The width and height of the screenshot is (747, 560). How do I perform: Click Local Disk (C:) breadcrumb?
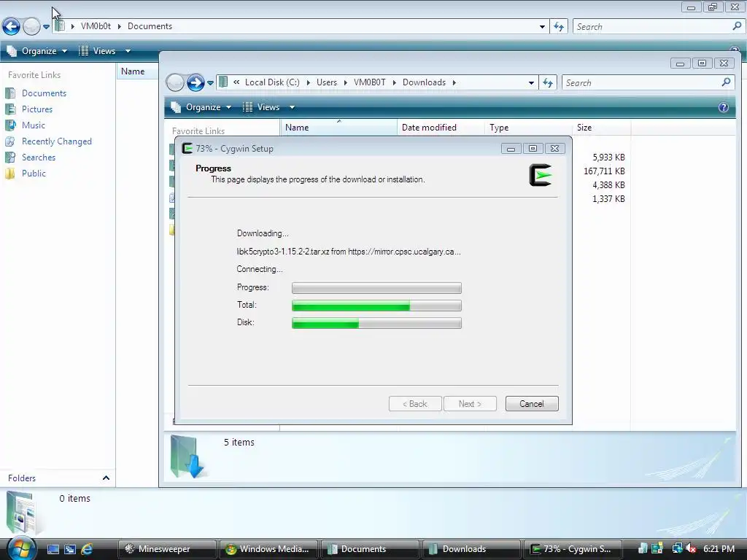pos(272,82)
